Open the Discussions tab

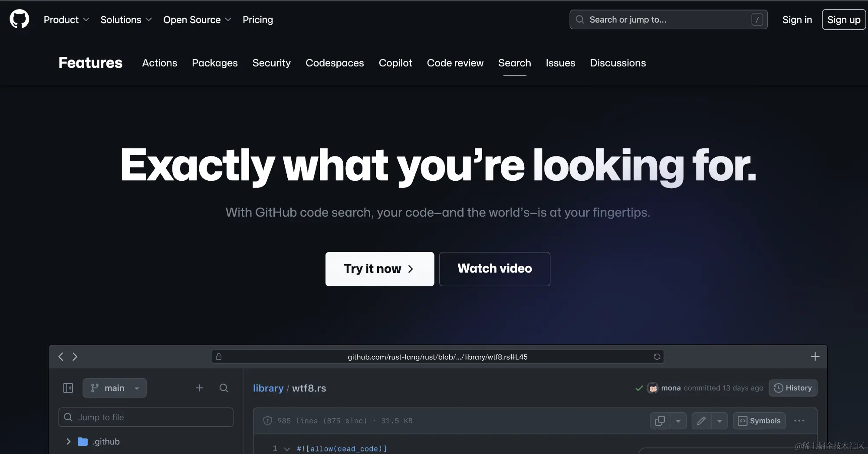[618, 63]
